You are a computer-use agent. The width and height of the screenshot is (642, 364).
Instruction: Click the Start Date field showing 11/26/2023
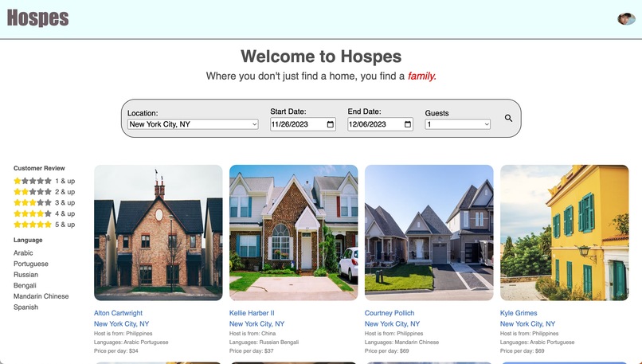tap(303, 124)
